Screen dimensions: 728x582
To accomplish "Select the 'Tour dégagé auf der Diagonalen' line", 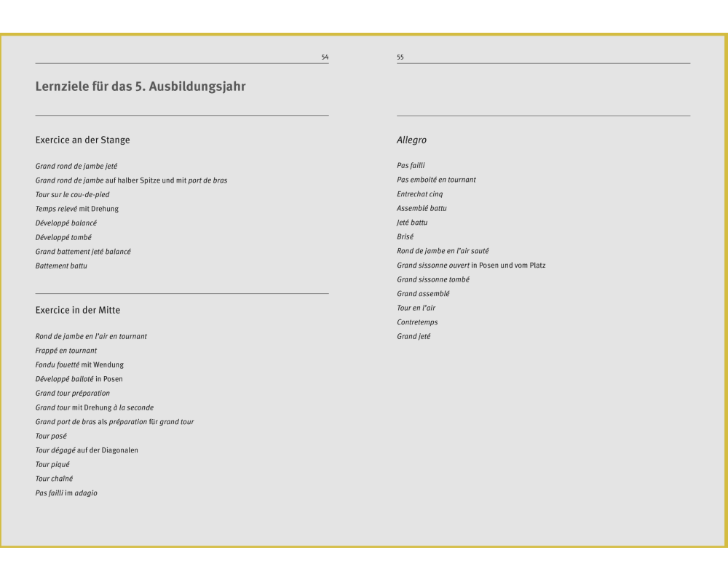I will point(87,450).
